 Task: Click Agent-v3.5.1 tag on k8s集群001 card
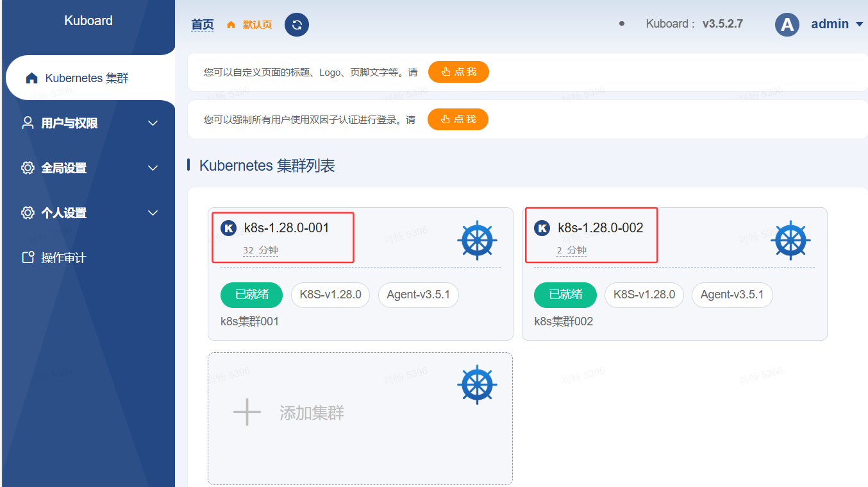419,295
